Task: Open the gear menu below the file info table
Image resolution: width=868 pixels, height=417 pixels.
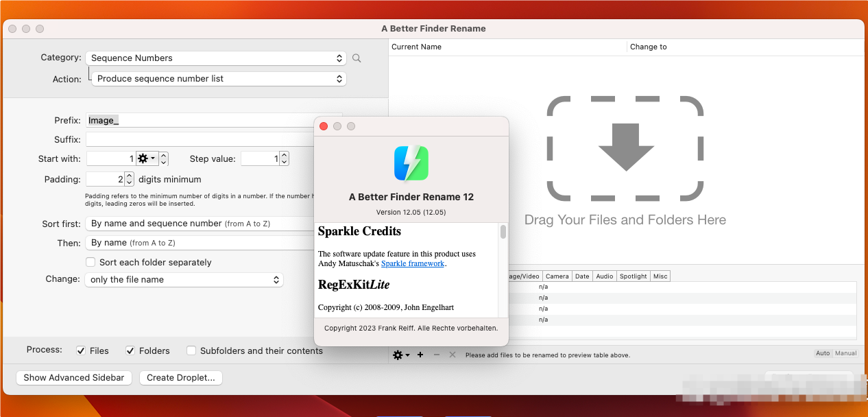Action: point(401,355)
